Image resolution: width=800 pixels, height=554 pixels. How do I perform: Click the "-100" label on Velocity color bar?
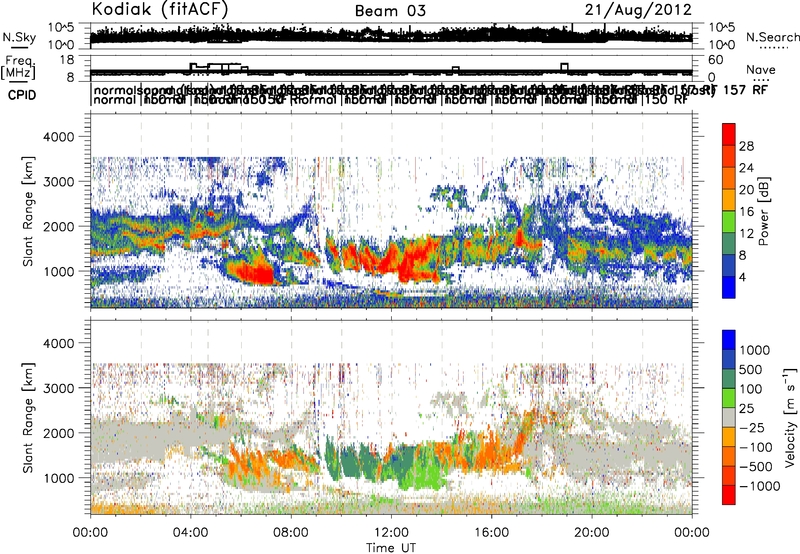pyautogui.click(x=756, y=447)
